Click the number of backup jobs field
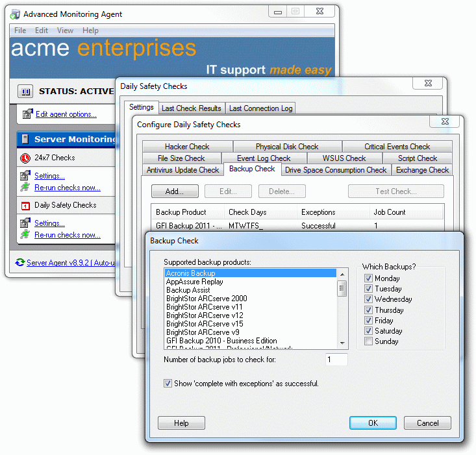The width and height of the screenshot is (476, 455). click(336, 360)
